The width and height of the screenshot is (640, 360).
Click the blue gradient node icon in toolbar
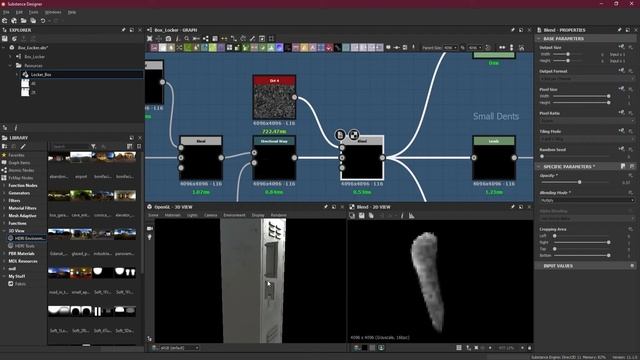[x=279, y=48]
